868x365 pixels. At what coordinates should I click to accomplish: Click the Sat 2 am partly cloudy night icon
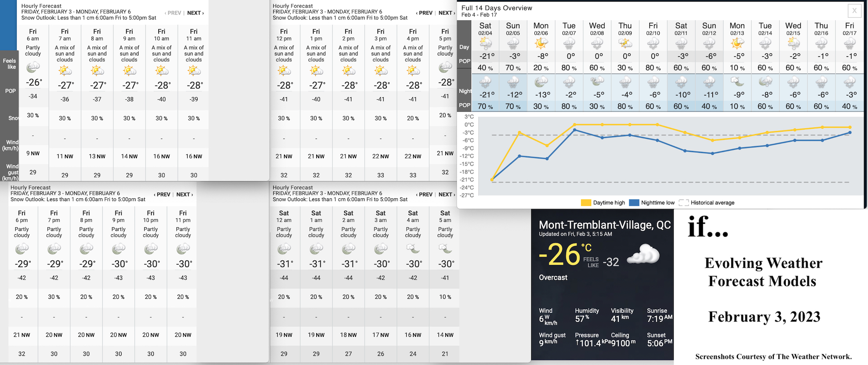click(348, 249)
